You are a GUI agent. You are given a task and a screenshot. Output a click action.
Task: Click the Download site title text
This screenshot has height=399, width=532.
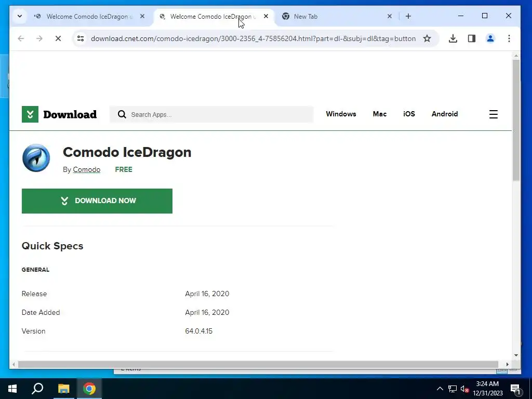pyautogui.click(x=70, y=115)
